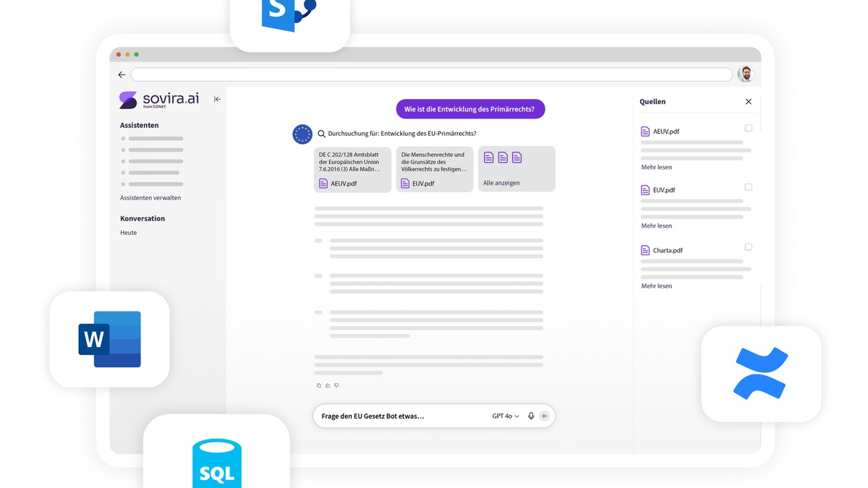Open the user profile avatar
This screenshot has width=868, height=488.
click(746, 74)
